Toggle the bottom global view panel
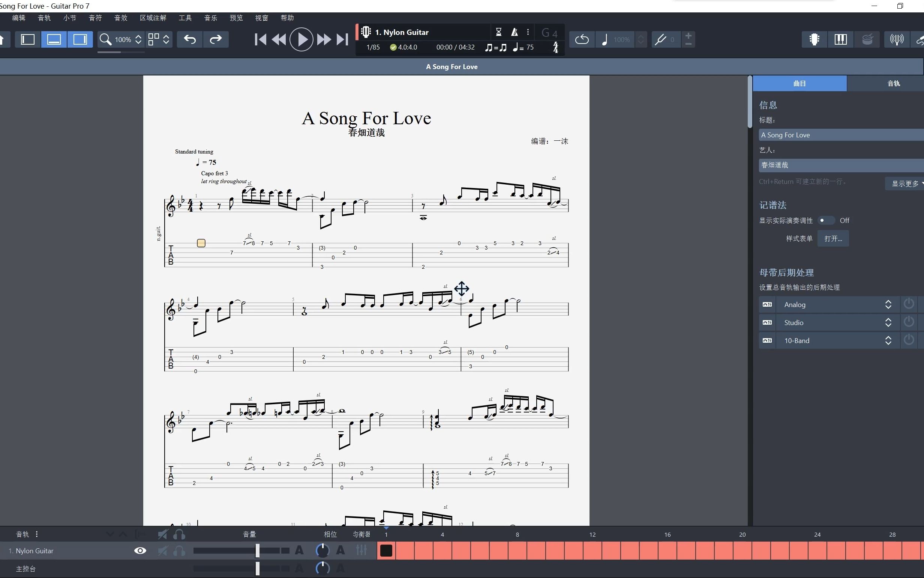This screenshot has height=578, width=924. pos(54,39)
